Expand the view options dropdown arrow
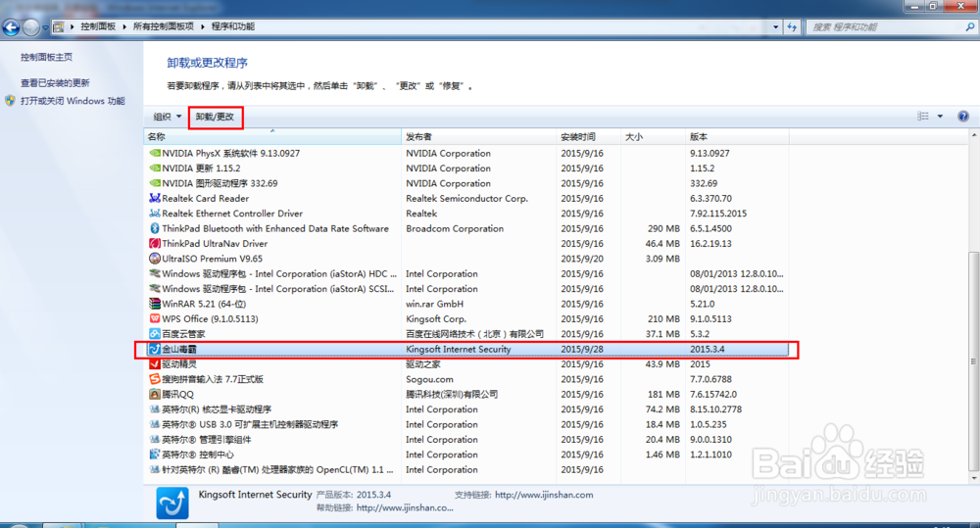 click(x=940, y=117)
